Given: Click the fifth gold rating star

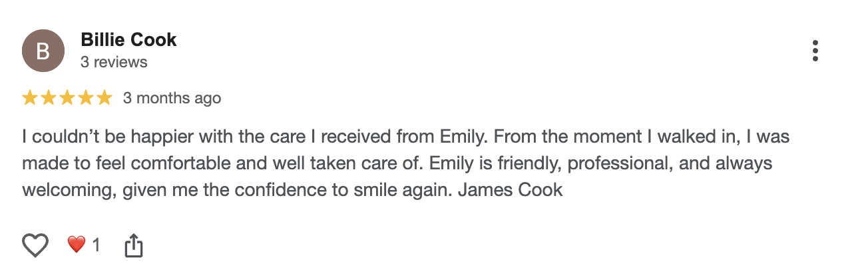Looking at the screenshot, I should click(105, 99).
